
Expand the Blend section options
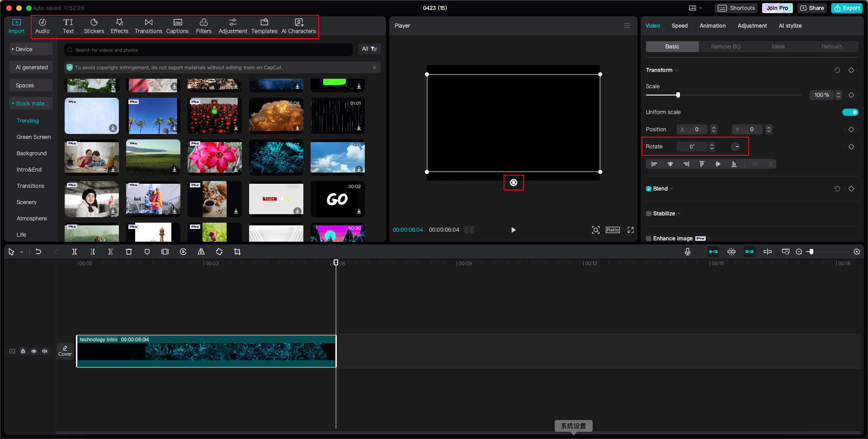point(671,189)
